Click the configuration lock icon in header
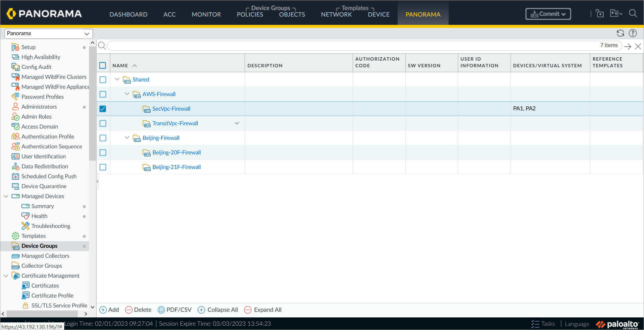 tap(600, 14)
